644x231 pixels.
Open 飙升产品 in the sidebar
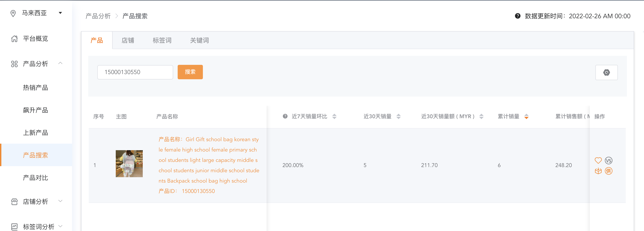[36, 110]
